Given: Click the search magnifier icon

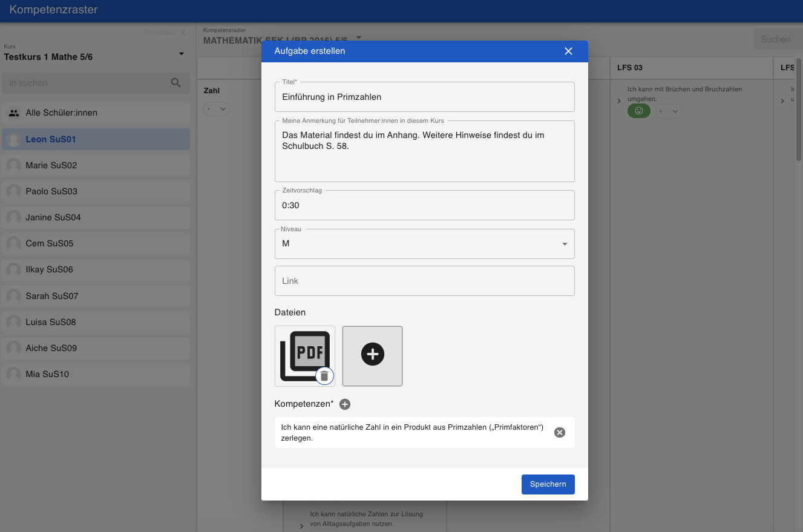Looking at the screenshot, I should click(176, 83).
